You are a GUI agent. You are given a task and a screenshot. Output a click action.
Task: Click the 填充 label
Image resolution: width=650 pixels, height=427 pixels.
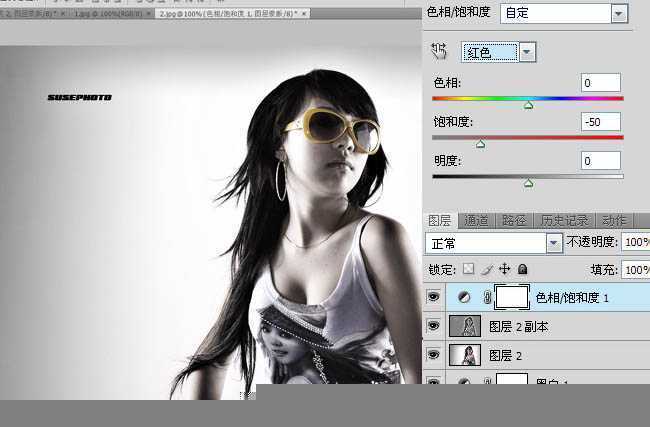(x=604, y=270)
